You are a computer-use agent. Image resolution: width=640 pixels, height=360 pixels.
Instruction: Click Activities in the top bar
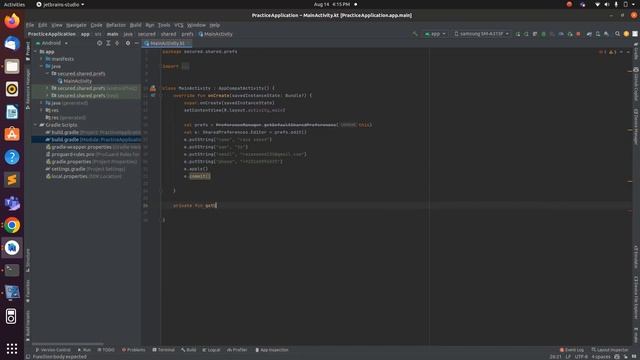(x=14, y=4)
